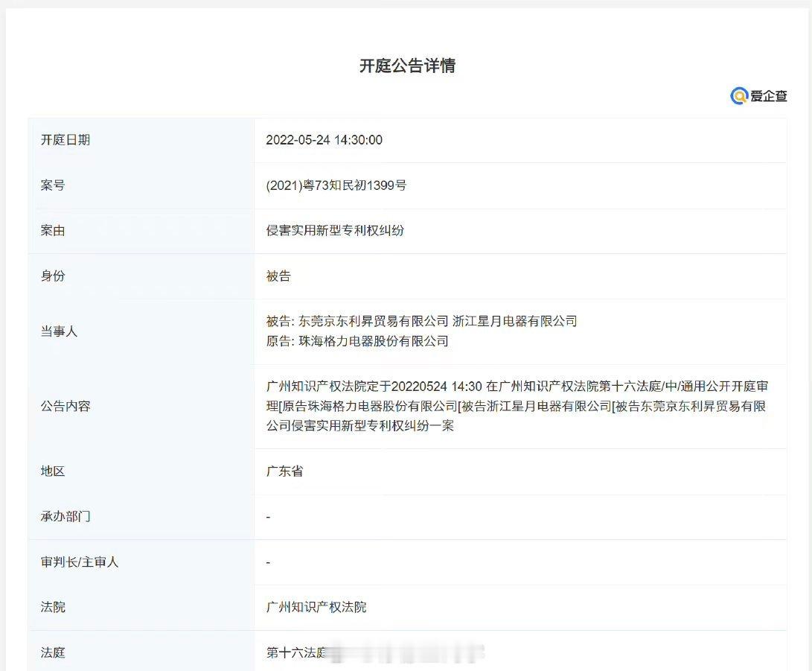Screen dimensions: 812x671
Task: Click the 地区 label cell
Action: pos(141,471)
